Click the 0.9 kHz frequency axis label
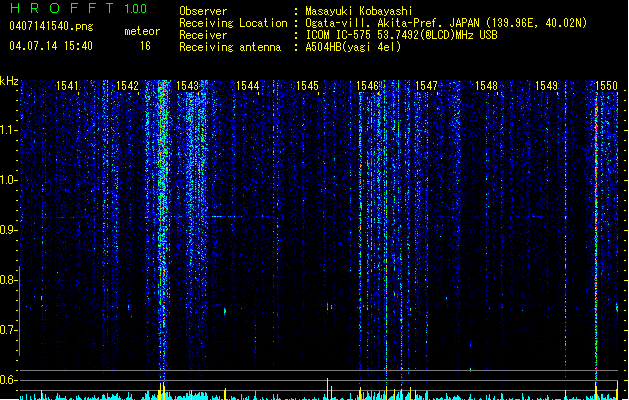Image resolution: width=629 pixels, height=400 pixels. tap(9, 230)
